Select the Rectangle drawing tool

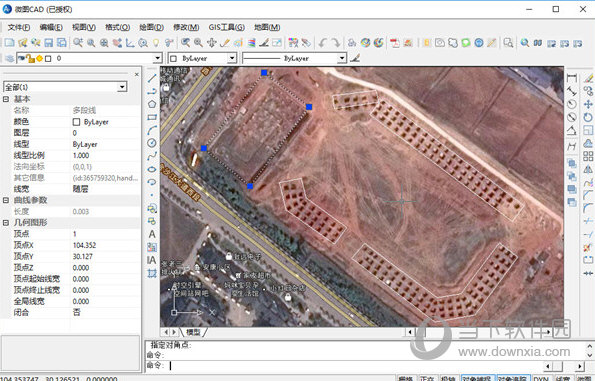(152, 117)
